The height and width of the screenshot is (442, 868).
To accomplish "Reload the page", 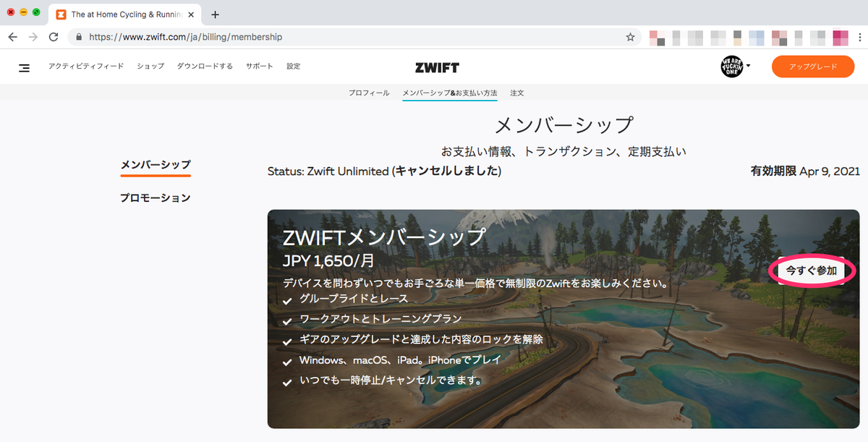I will pos(54,37).
